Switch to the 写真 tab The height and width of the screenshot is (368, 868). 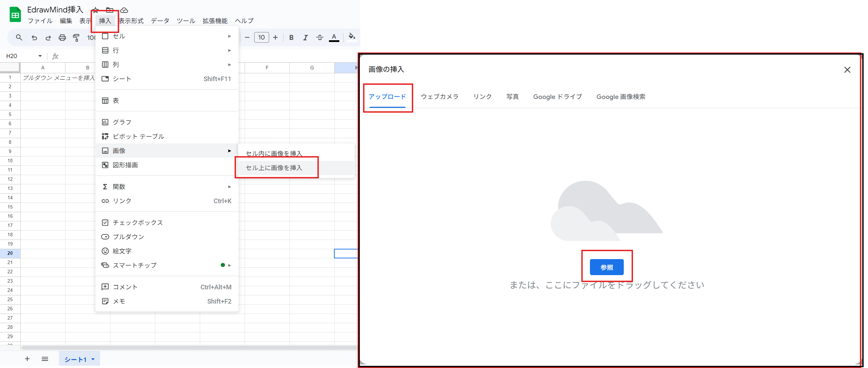click(512, 97)
